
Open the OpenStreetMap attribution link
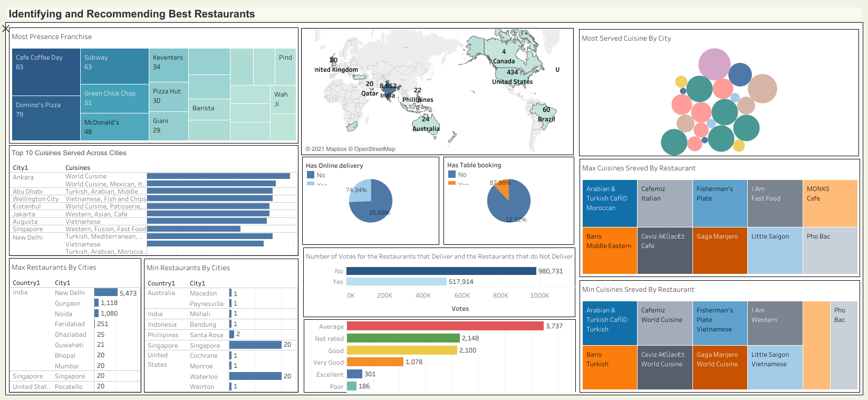[372, 149]
